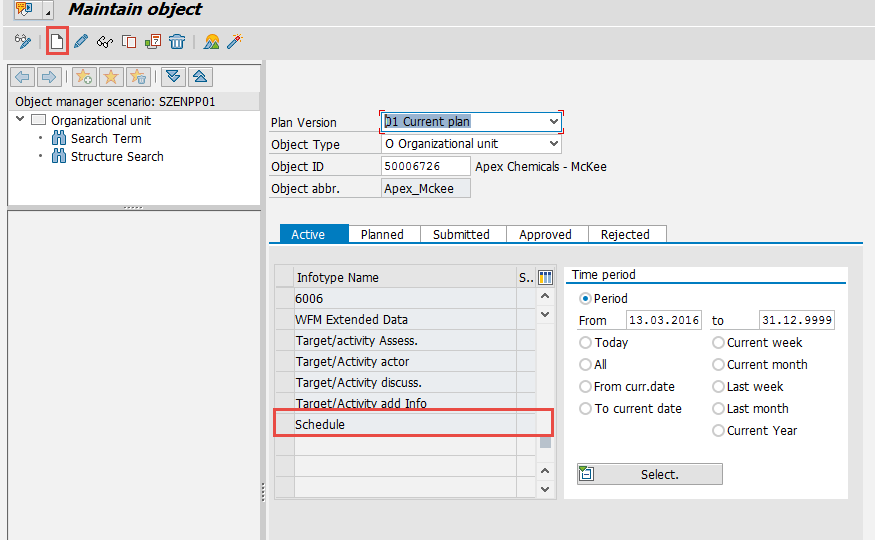Click the Expand all double-down arrow icon
The height and width of the screenshot is (540, 875).
(x=173, y=77)
